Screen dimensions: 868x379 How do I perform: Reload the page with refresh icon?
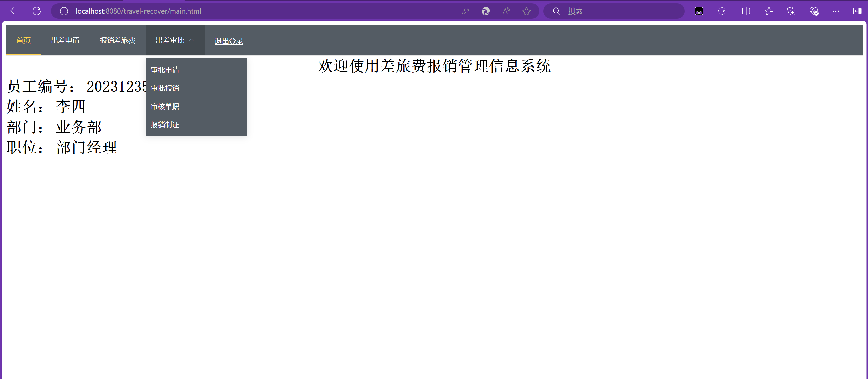(37, 11)
